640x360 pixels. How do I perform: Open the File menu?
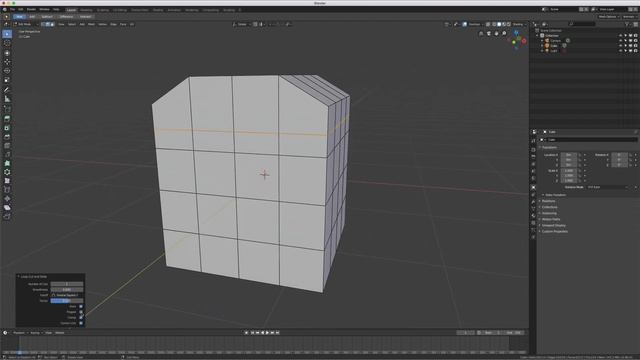click(x=12, y=9)
